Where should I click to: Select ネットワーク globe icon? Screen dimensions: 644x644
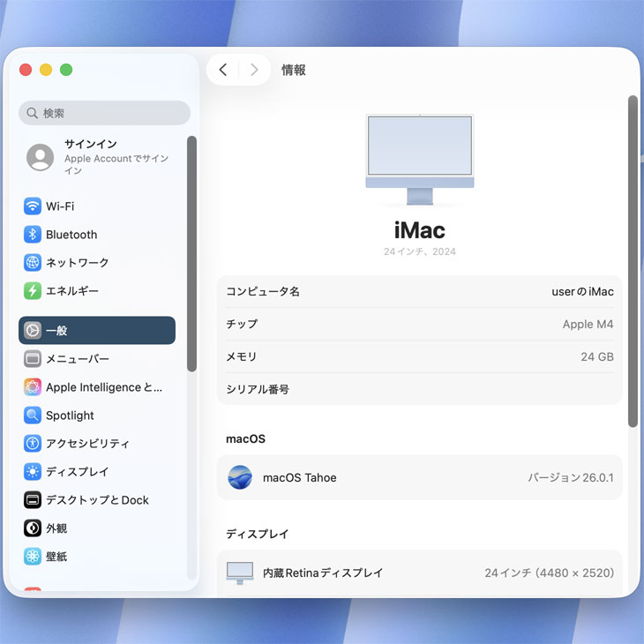pyautogui.click(x=33, y=262)
